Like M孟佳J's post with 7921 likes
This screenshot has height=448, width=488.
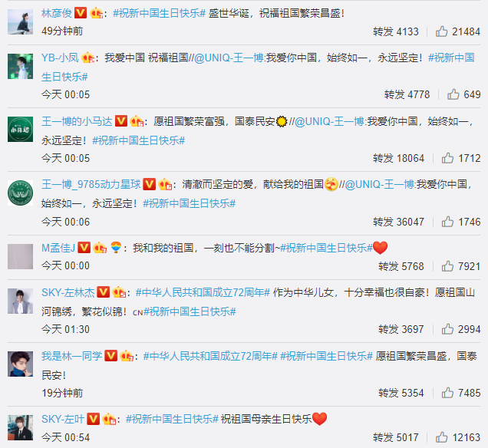pos(447,266)
